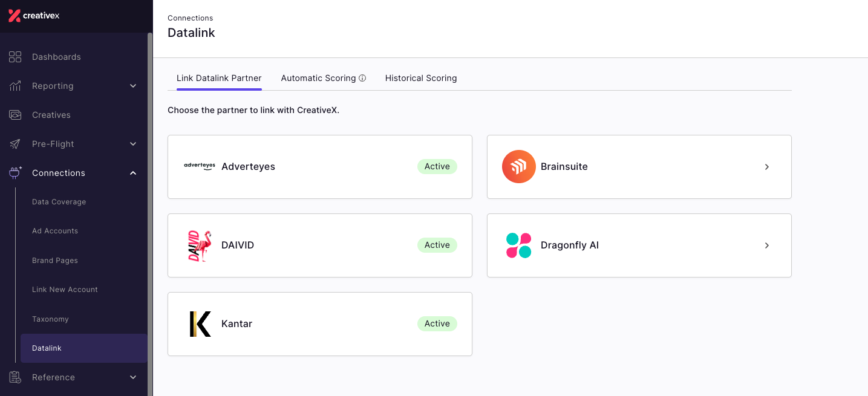The height and width of the screenshot is (396, 868).
Task: Click the CreativeX logo
Action: pyautogui.click(x=34, y=16)
